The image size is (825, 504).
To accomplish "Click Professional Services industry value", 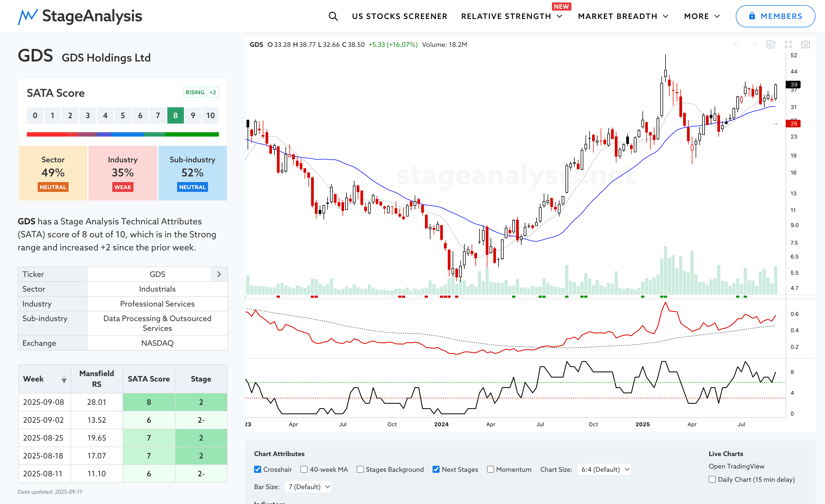I will [x=157, y=304].
